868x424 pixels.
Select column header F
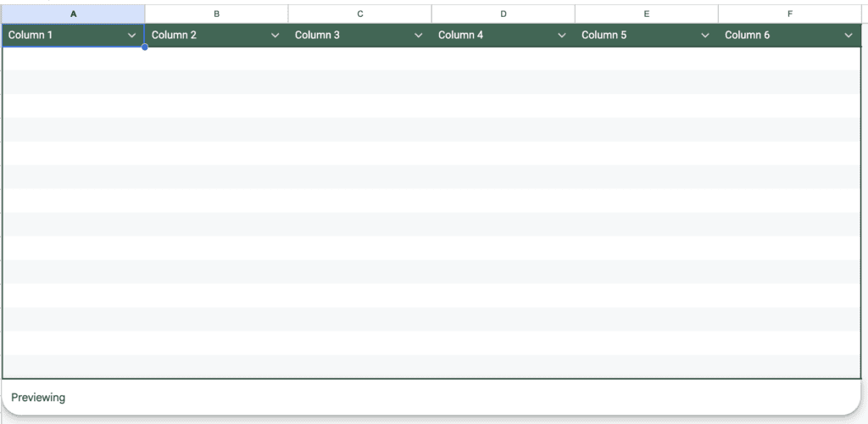(790, 14)
